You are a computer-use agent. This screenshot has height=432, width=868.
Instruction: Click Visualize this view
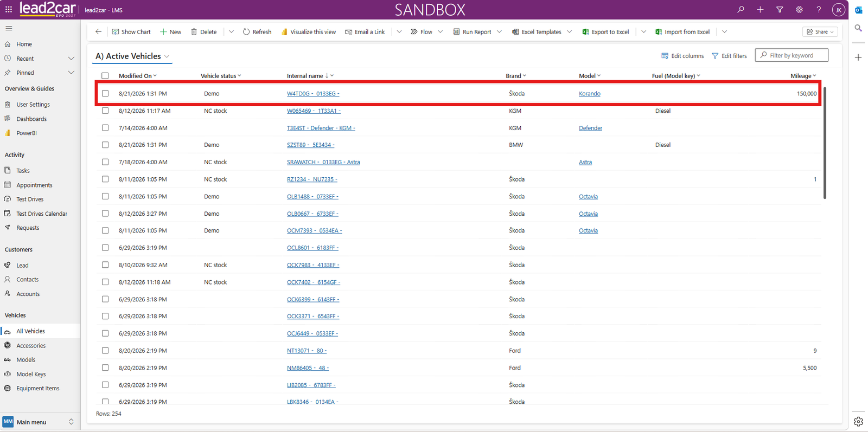click(308, 32)
